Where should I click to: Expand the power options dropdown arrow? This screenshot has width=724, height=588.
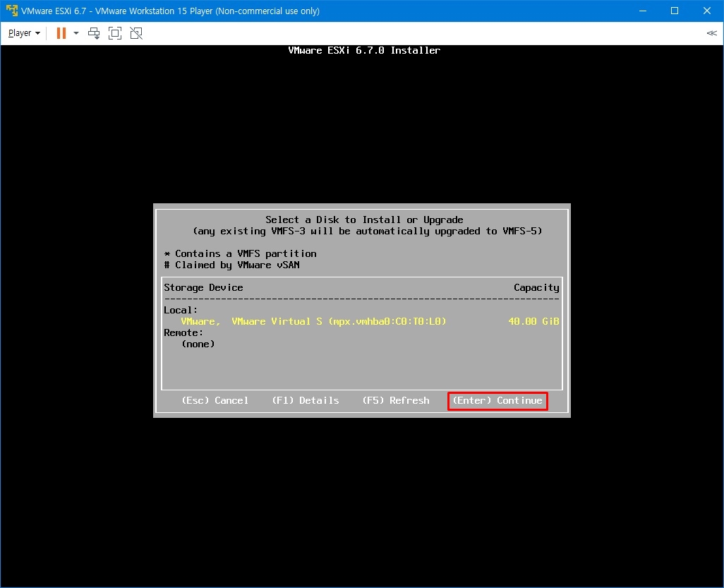pyautogui.click(x=76, y=33)
